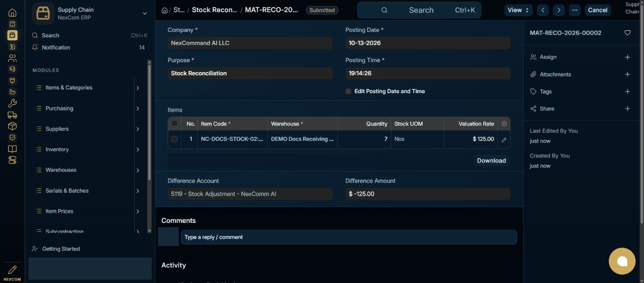
Task: Expand Item Prices module chevron
Action: pos(138,211)
